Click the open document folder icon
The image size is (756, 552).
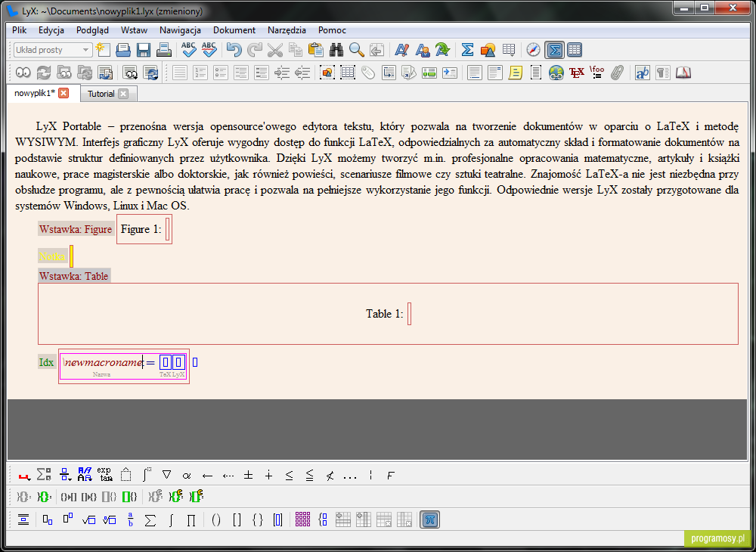[122, 50]
